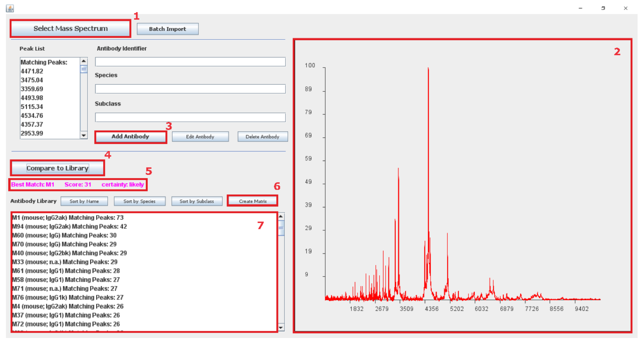
Task: Click antibody library scroll down arrow
Action: pyautogui.click(x=281, y=327)
